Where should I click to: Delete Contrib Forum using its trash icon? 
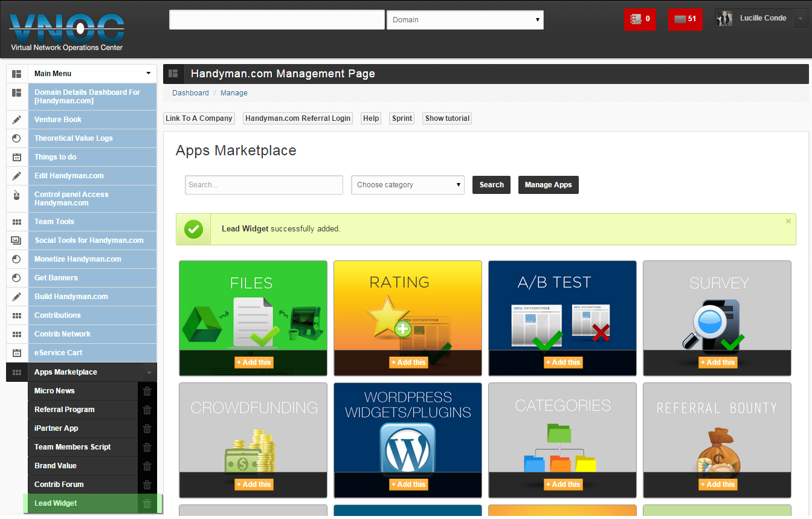[147, 485]
